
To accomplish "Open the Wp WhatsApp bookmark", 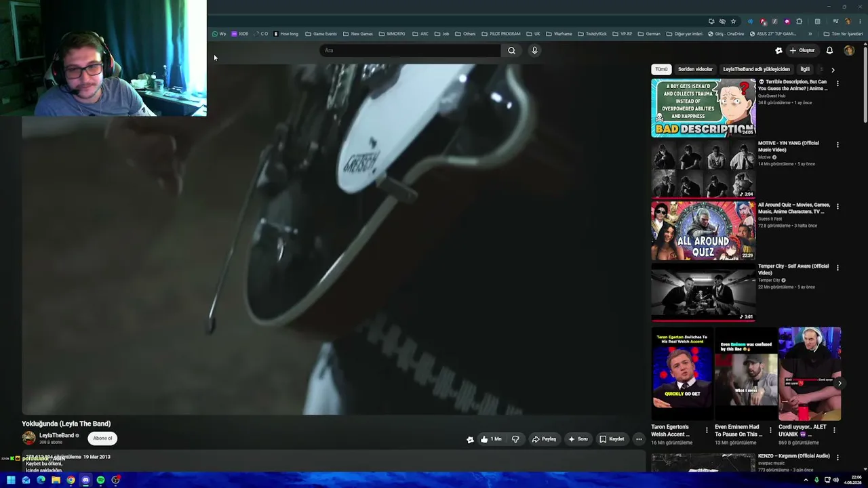I will [219, 34].
